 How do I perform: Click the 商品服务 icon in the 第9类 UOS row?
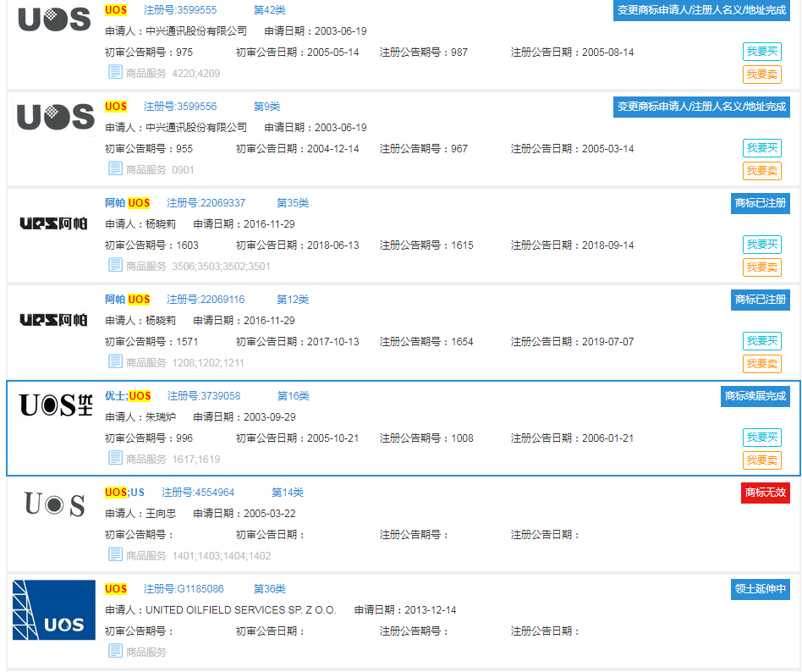click(115, 168)
